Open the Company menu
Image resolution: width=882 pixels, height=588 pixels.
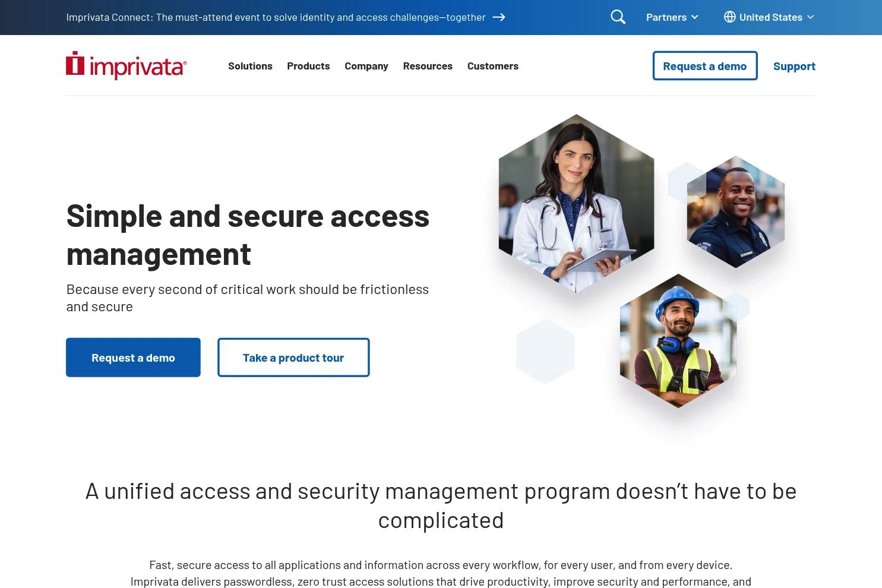coord(366,66)
